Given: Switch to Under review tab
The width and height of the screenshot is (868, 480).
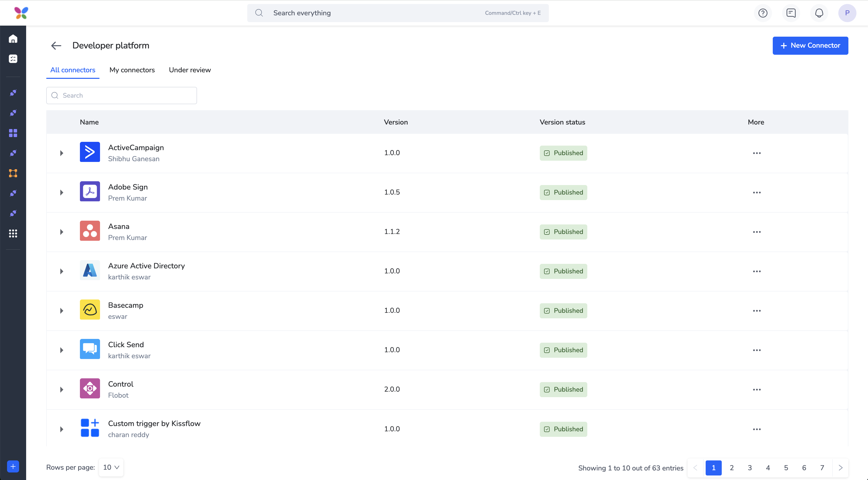Looking at the screenshot, I should (x=190, y=70).
